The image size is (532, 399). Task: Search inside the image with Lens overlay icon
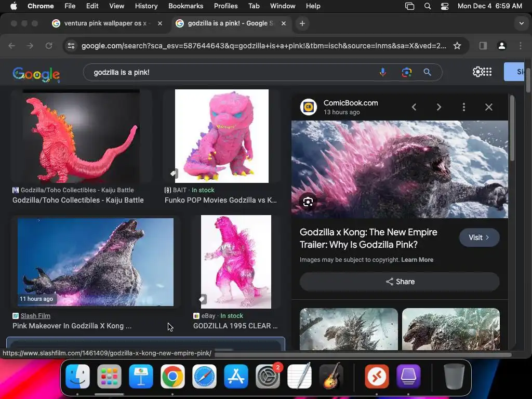(308, 202)
